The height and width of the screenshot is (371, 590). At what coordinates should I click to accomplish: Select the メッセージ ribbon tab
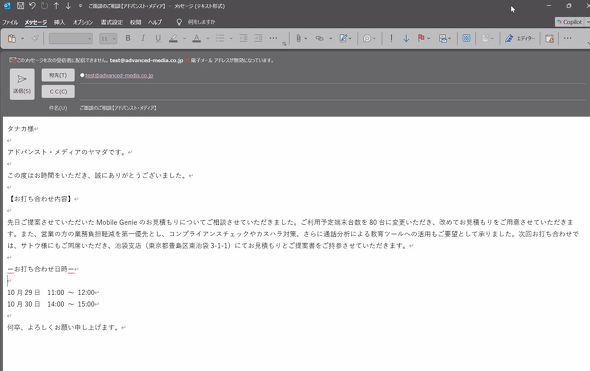click(36, 22)
